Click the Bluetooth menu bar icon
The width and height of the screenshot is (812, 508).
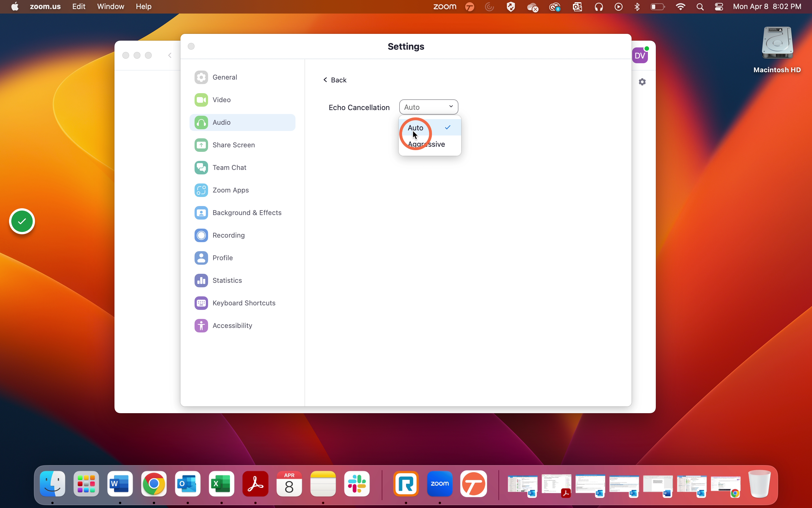(637, 7)
